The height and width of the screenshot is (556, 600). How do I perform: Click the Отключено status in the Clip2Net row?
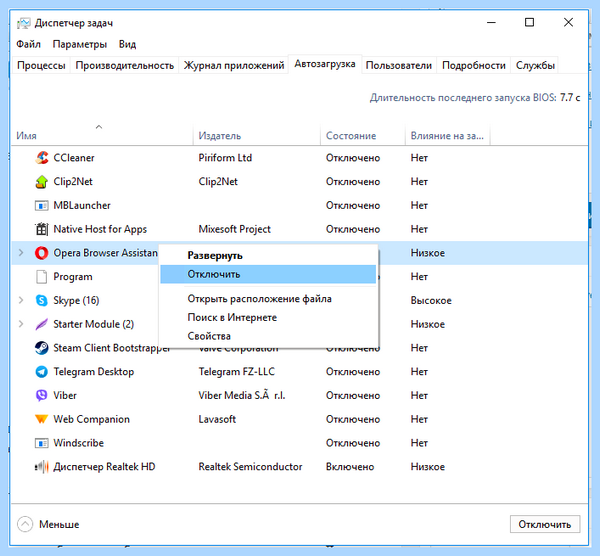pos(353,181)
